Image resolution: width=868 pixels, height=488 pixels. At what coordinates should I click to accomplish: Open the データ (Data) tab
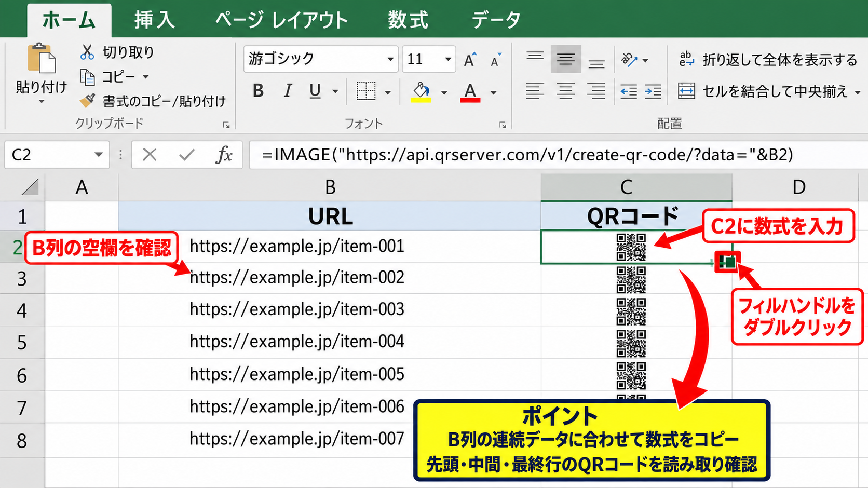(496, 20)
